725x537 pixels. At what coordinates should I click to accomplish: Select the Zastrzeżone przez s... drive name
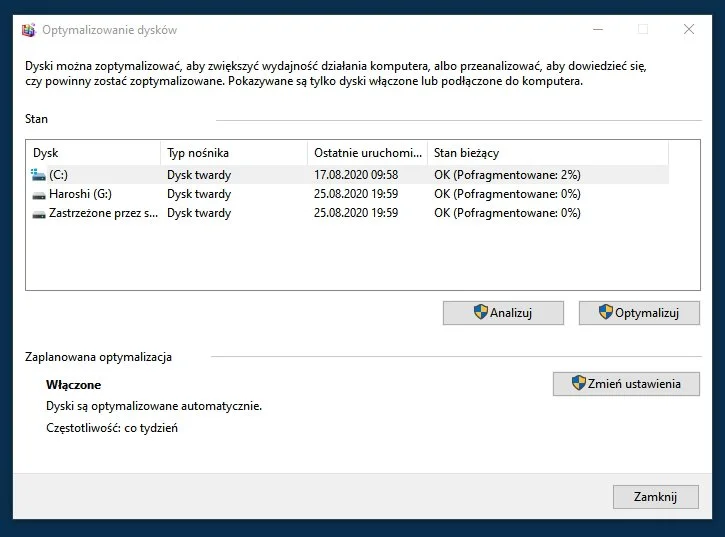click(104, 213)
